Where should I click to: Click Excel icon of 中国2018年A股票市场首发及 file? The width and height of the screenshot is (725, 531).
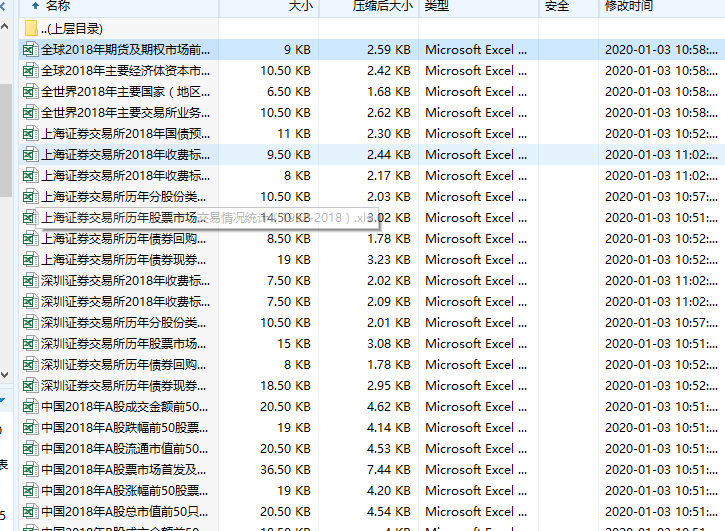(x=31, y=469)
